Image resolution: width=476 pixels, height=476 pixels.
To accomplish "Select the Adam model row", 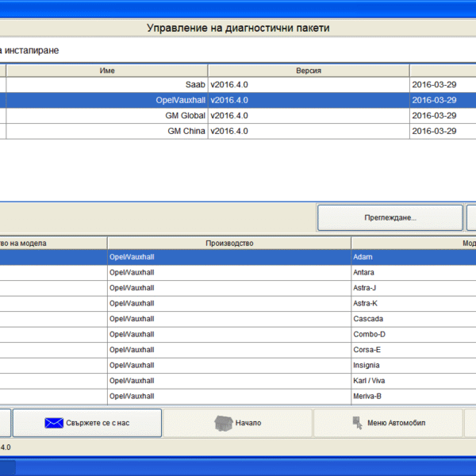I will (238, 257).
